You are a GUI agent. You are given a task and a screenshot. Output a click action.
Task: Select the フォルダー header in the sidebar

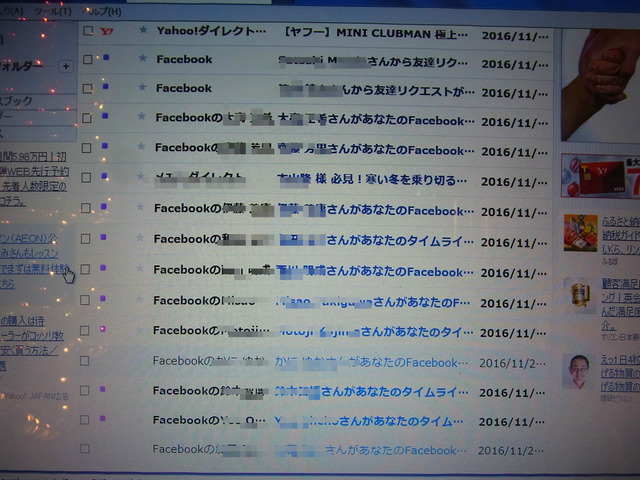21,65
